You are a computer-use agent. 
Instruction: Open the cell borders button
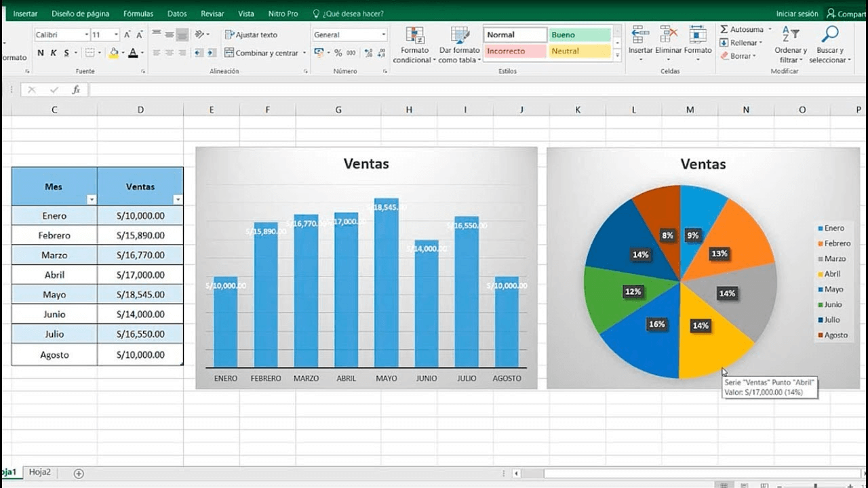click(90, 53)
